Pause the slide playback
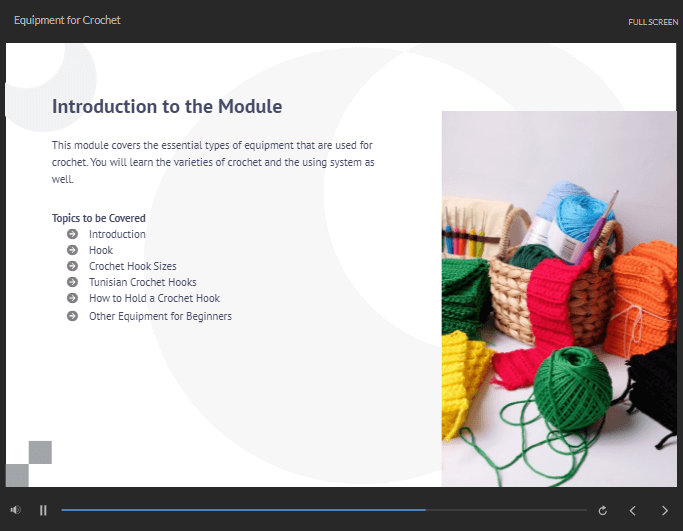This screenshot has height=531, width=683. pyautogui.click(x=43, y=510)
